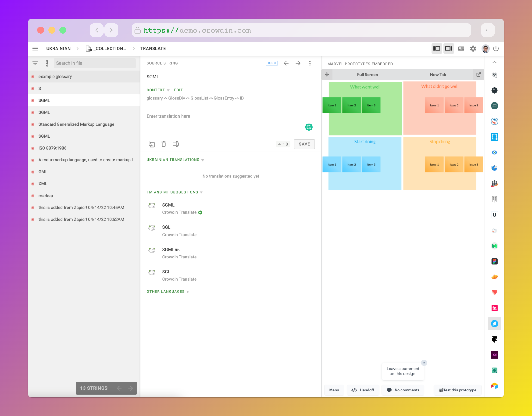Image resolution: width=532 pixels, height=416 pixels.
Task: Open the keyboard shortcuts icon
Action: 461,49
